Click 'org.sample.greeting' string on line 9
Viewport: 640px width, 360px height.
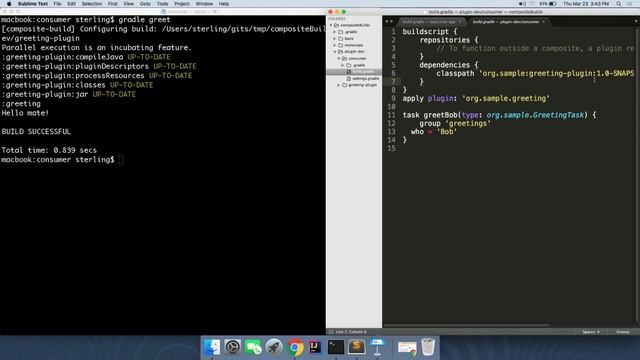pyautogui.click(x=506, y=98)
